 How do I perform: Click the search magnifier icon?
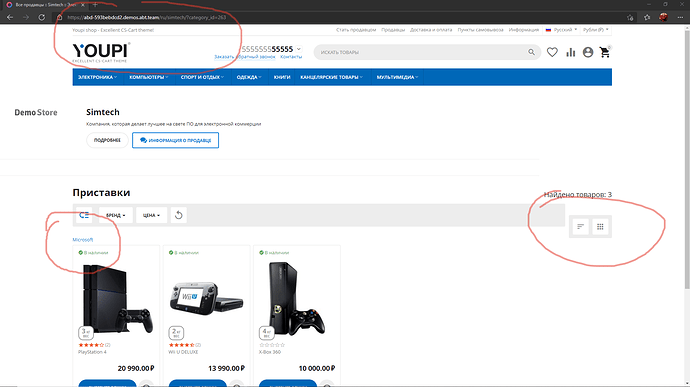[532, 52]
